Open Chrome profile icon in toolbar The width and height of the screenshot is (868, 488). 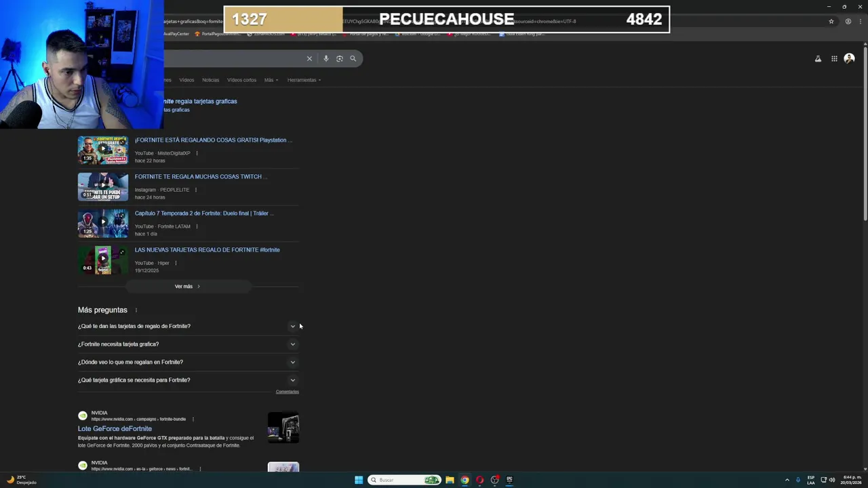pos(848,21)
